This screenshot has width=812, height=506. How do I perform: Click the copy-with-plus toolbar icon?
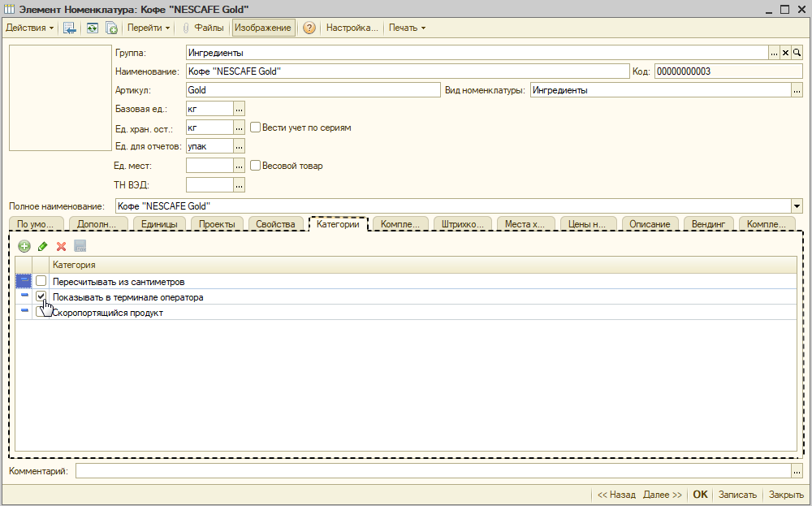pos(111,28)
